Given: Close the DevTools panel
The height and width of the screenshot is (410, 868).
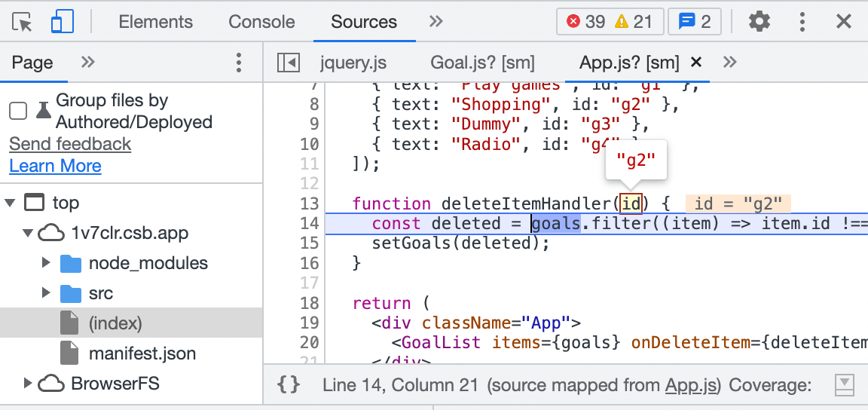Looking at the screenshot, I should pos(844,22).
